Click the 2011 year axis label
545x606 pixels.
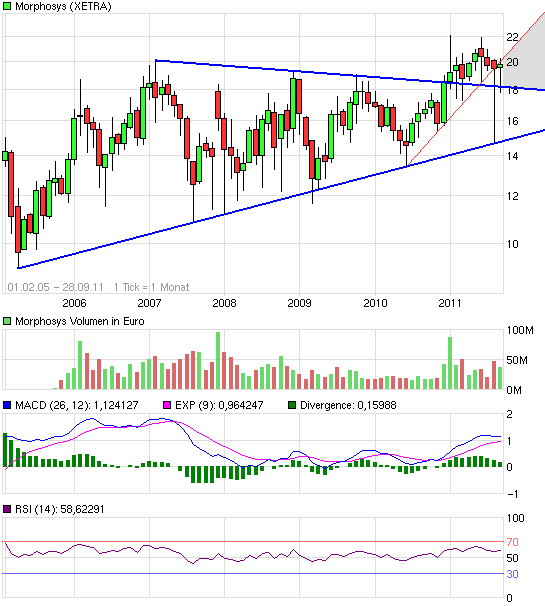(450, 303)
